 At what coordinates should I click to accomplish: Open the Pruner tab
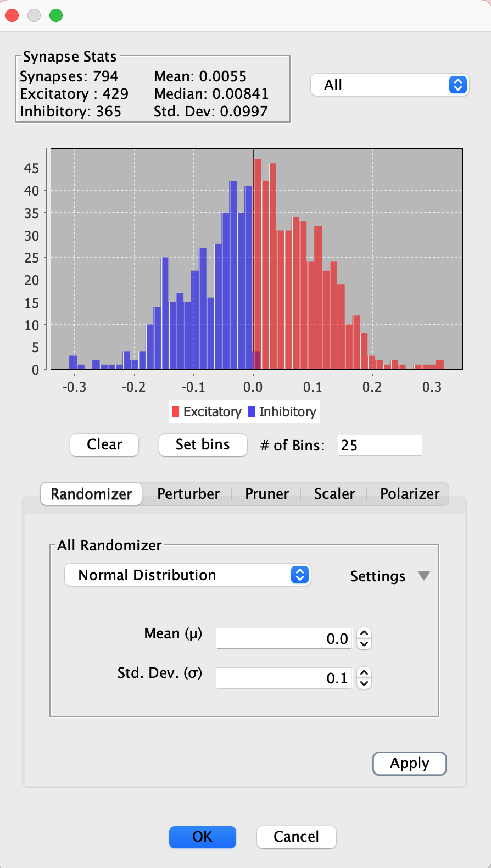point(267,494)
